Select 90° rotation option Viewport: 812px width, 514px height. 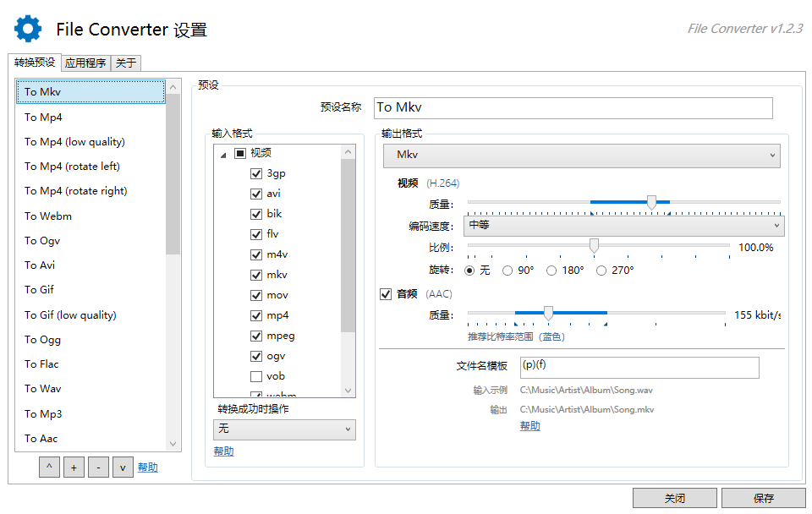[507, 271]
